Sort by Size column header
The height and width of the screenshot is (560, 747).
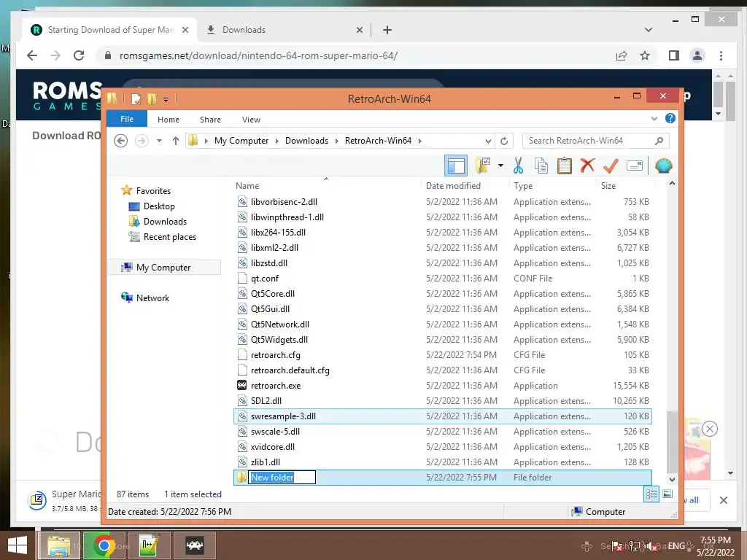(x=608, y=186)
